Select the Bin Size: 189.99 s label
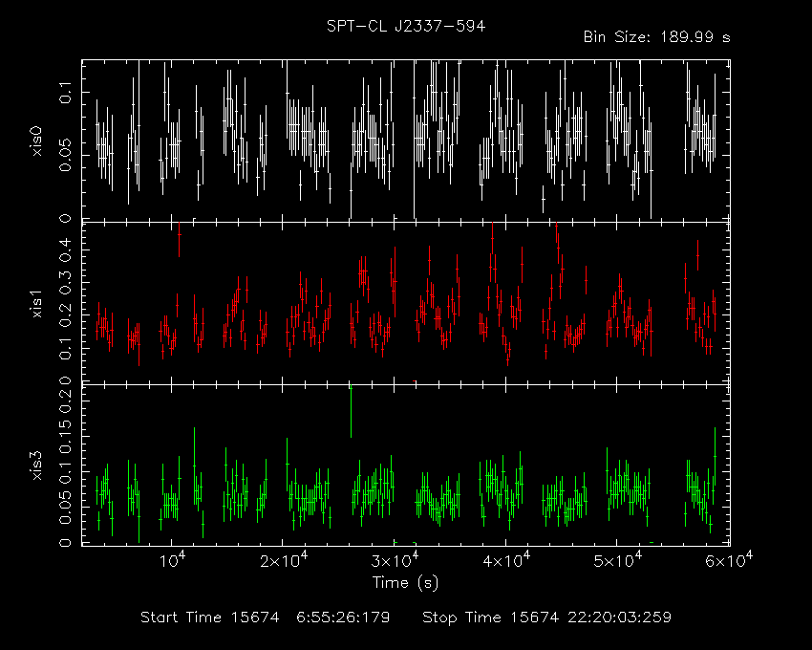The height and width of the screenshot is (650, 812). 656,37
